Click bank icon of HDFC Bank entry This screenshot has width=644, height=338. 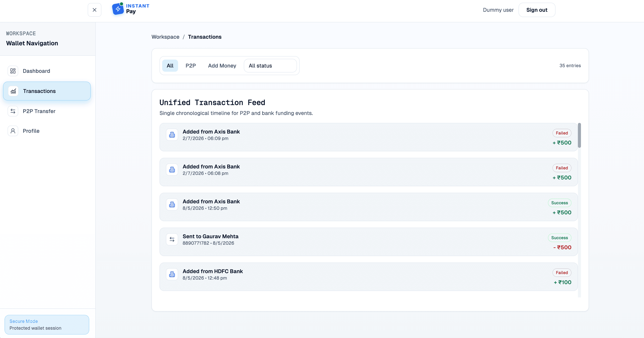(x=172, y=274)
